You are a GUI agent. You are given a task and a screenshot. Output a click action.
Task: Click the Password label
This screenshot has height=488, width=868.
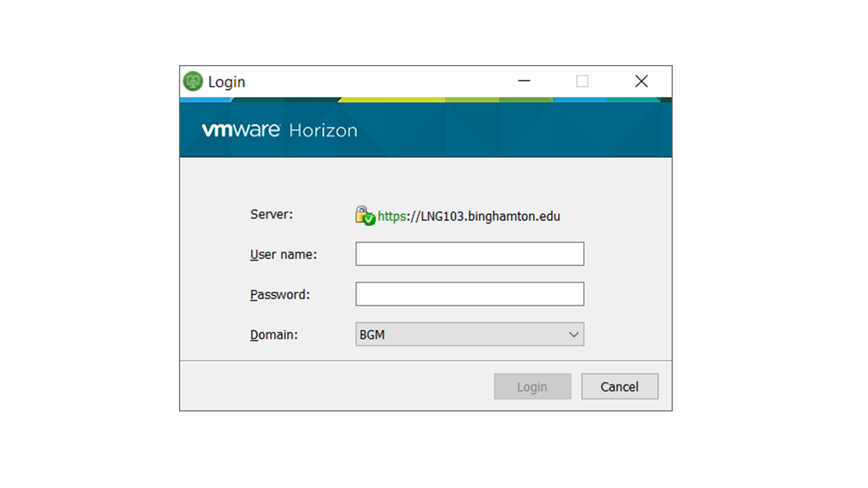[x=279, y=295]
